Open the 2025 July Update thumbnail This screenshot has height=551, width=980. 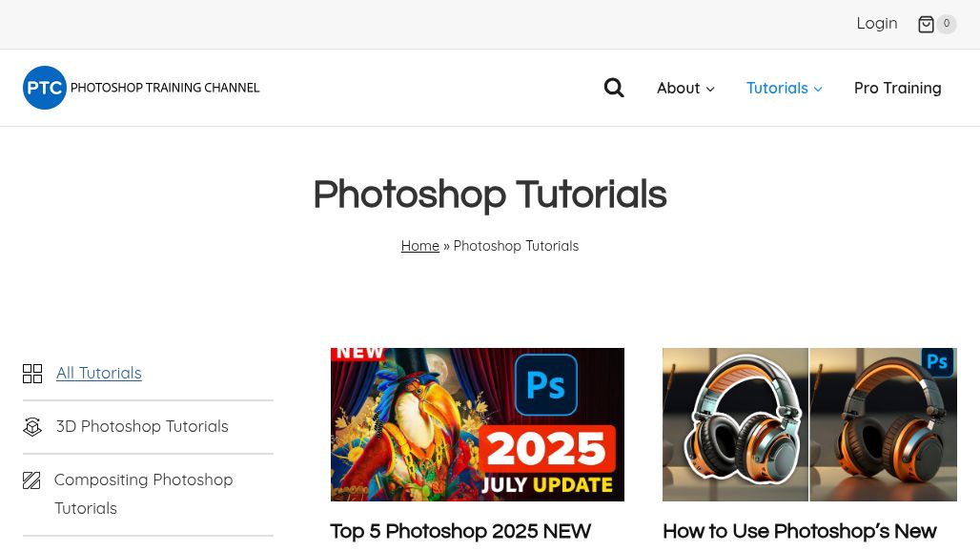pos(478,425)
